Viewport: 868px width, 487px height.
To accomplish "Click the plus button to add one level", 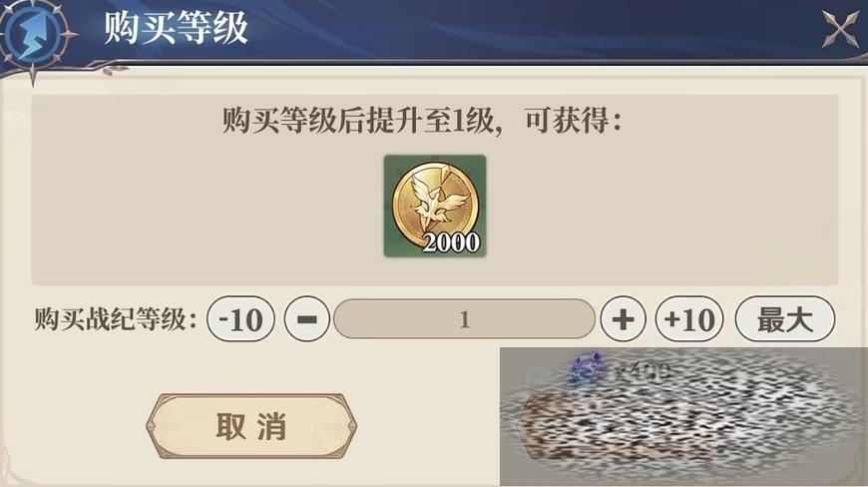I will [x=623, y=319].
